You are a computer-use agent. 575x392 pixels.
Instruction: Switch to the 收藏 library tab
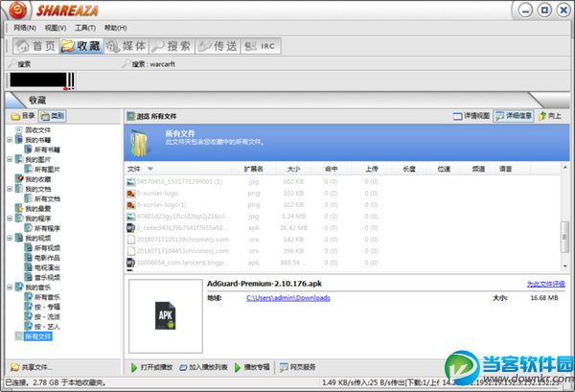coord(81,46)
